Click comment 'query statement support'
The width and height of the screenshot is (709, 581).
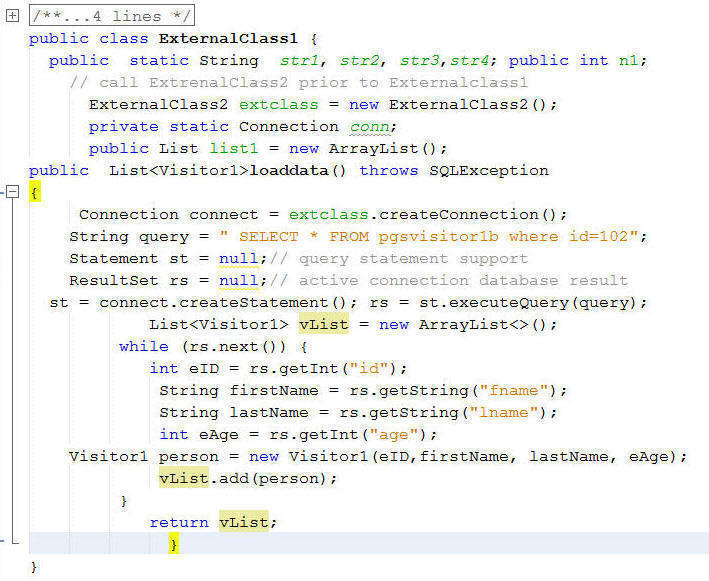413,259
